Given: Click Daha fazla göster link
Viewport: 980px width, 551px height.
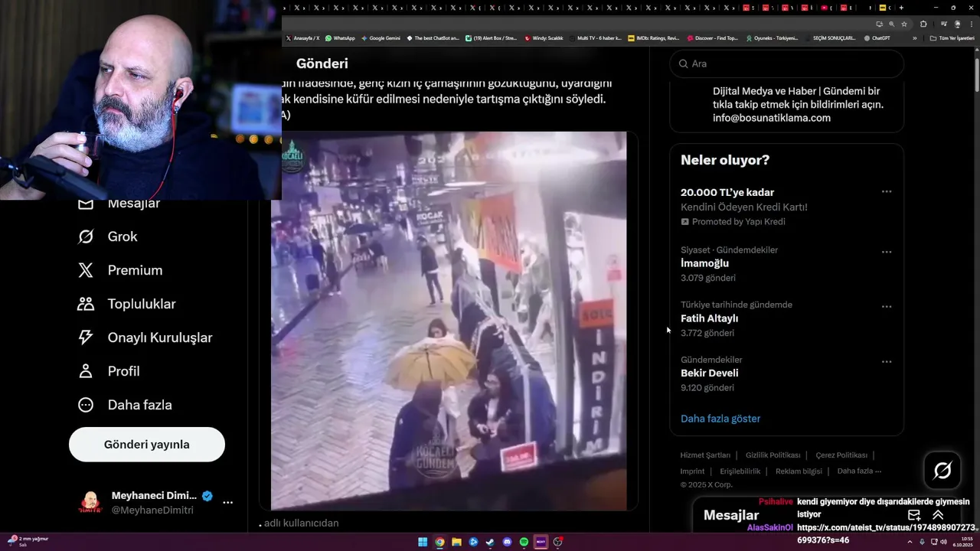Looking at the screenshot, I should tap(720, 419).
